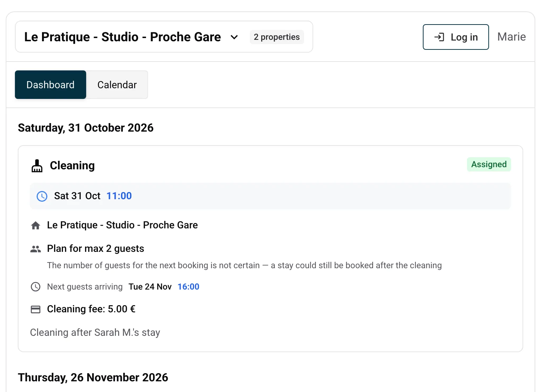This screenshot has width=541, height=392.
Task: Click the credit card icon beside Cleaning fee
Action: click(x=36, y=309)
